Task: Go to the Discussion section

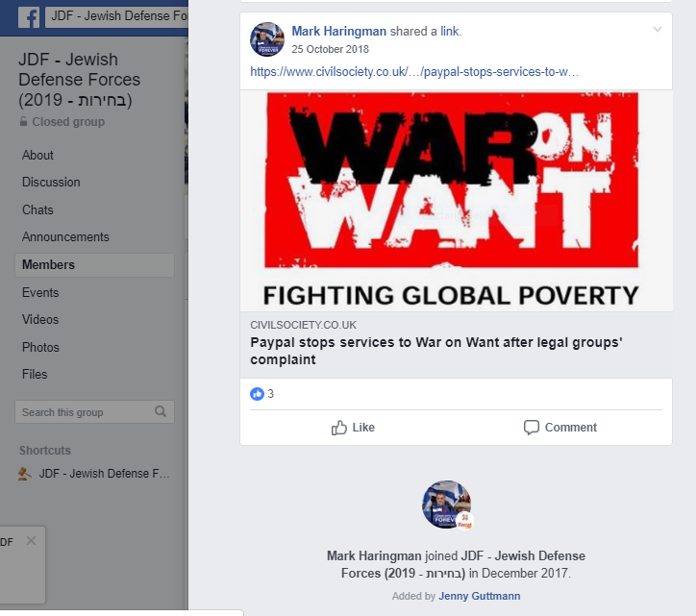Action: 51,183
